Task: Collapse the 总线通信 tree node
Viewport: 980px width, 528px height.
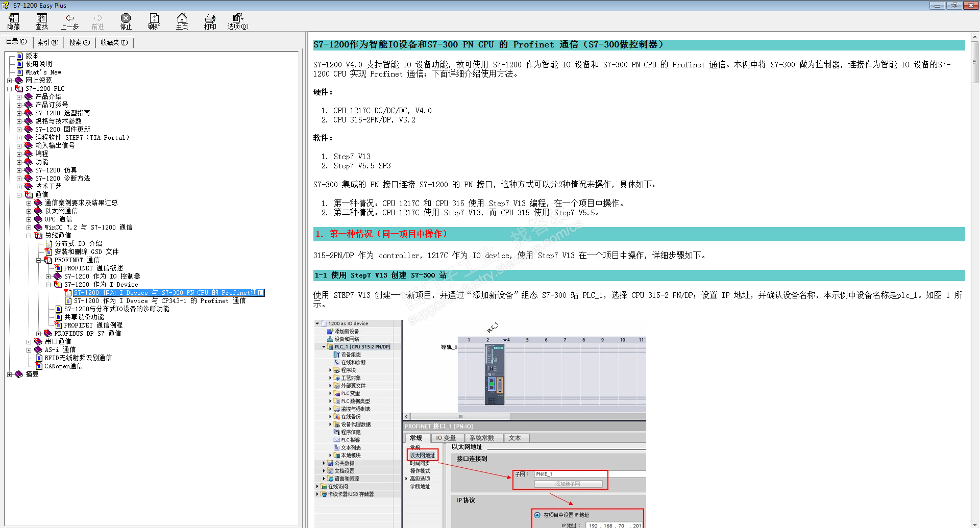Action: click(29, 236)
